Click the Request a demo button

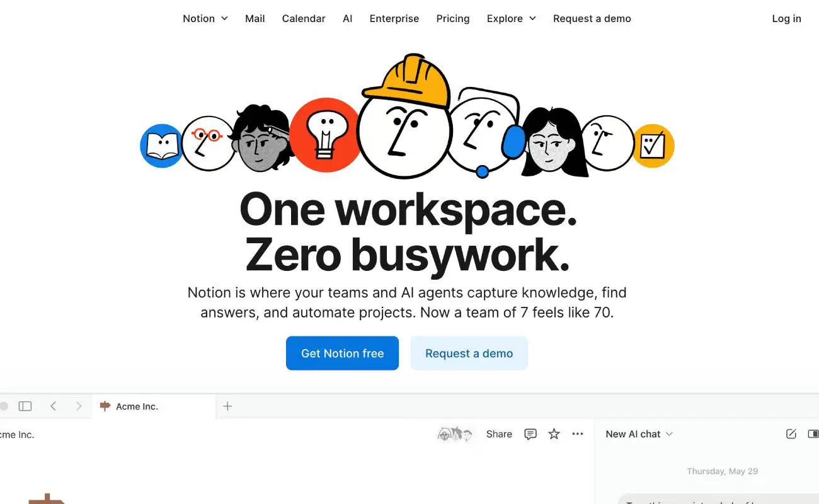[x=469, y=353]
